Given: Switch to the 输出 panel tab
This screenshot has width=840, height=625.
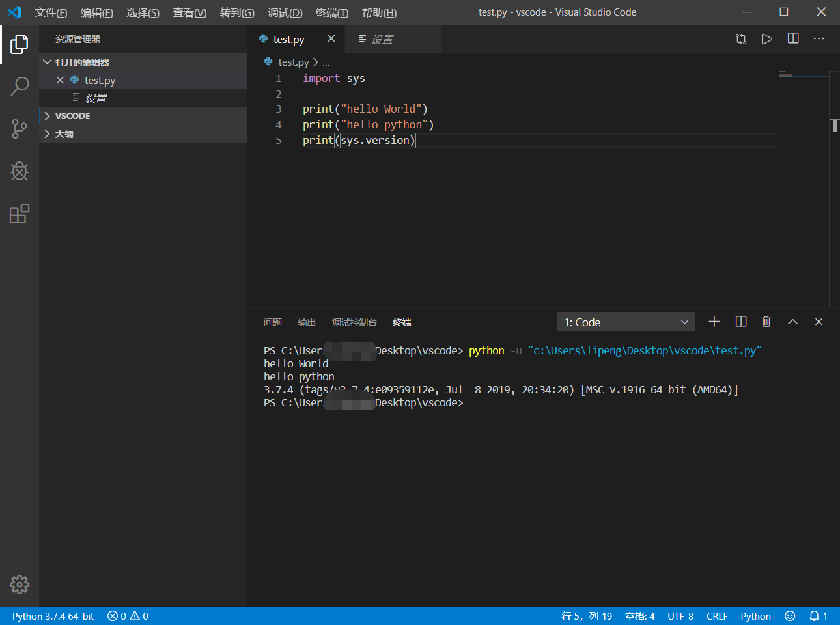Looking at the screenshot, I should (306, 322).
